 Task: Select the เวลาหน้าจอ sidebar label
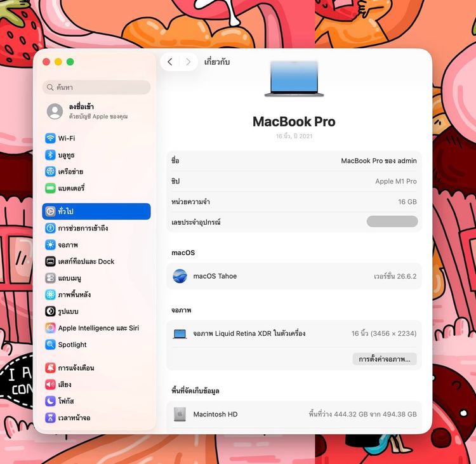[x=74, y=418]
